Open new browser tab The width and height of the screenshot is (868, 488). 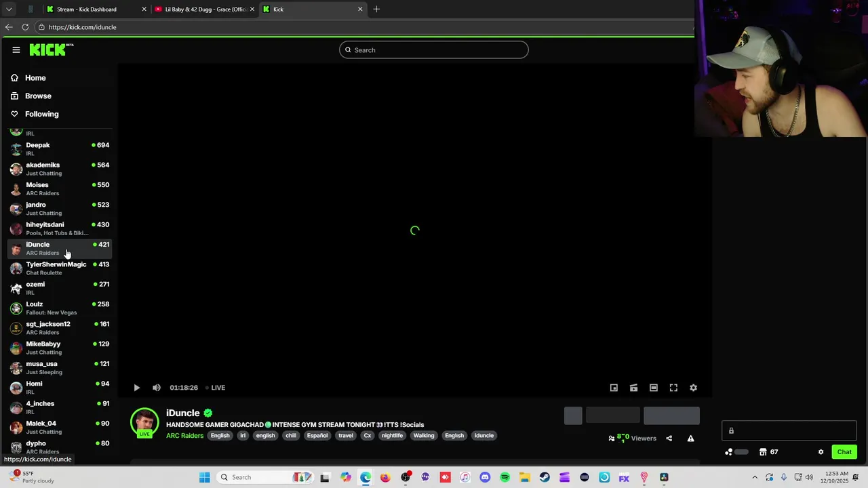[376, 9]
